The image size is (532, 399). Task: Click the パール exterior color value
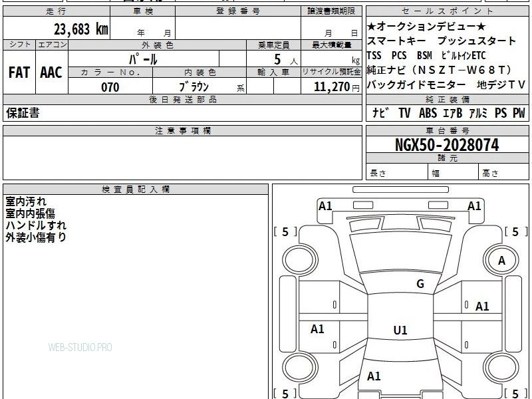pyautogui.click(x=143, y=59)
